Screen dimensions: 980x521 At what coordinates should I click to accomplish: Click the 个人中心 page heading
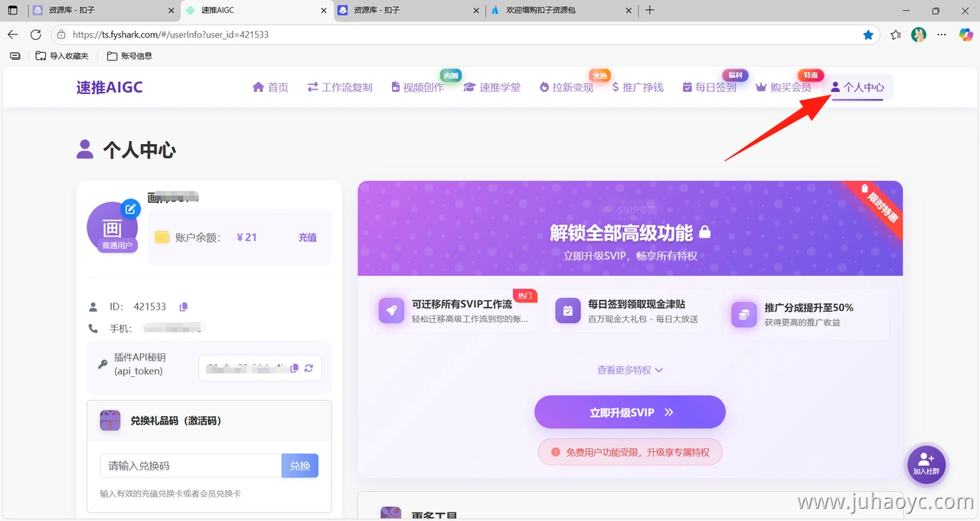pyautogui.click(x=126, y=149)
